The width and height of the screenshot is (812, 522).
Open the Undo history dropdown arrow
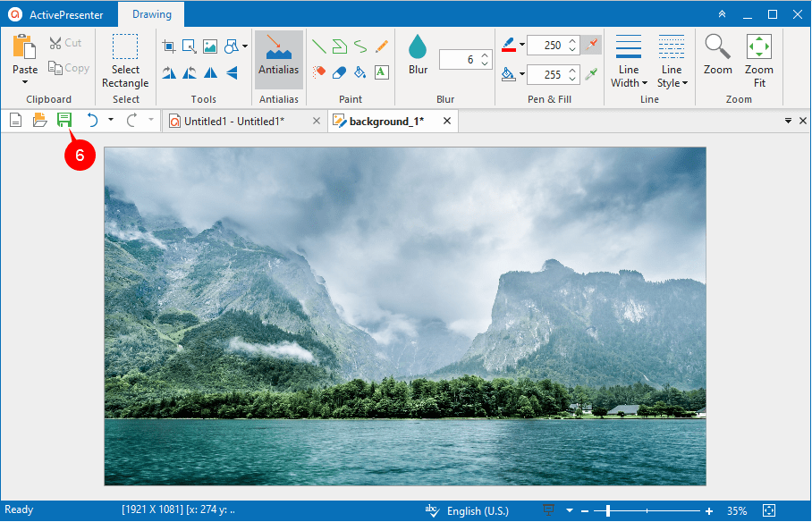pos(110,120)
